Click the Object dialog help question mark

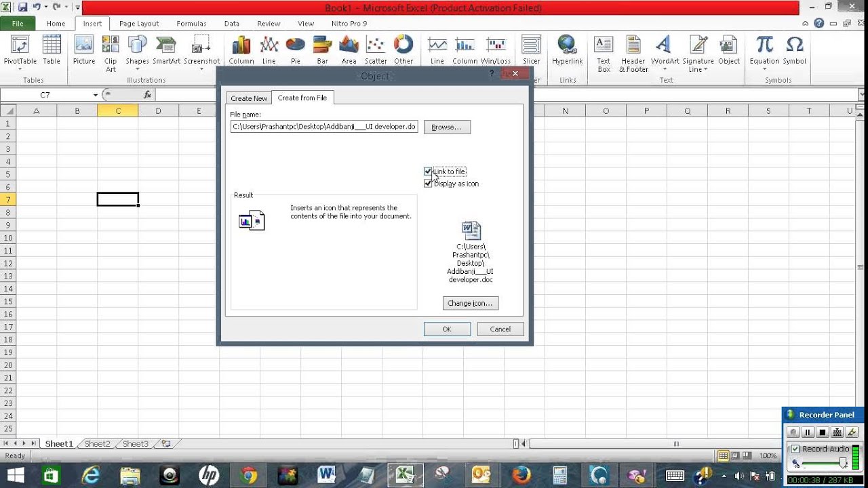[x=492, y=73]
